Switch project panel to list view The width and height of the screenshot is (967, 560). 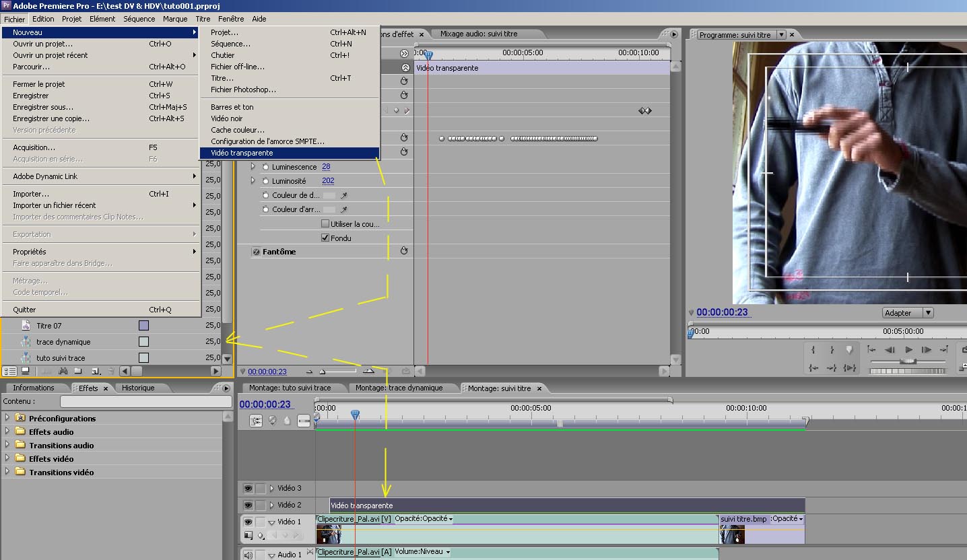tap(9, 371)
